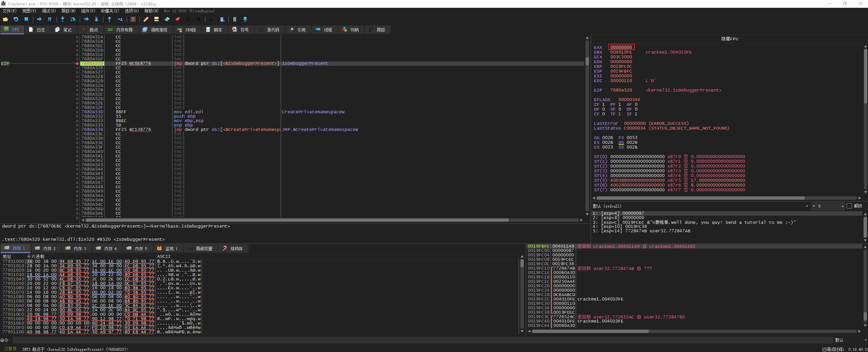
Task: Toggle breakpoint bullet at address 7680A530
Action: pos(77,112)
